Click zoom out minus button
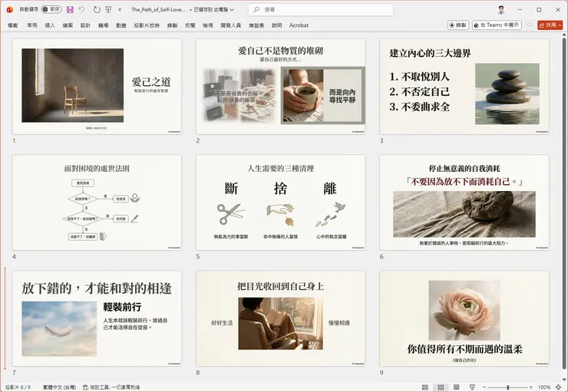This screenshot has height=392, width=568. tap(484, 387)
